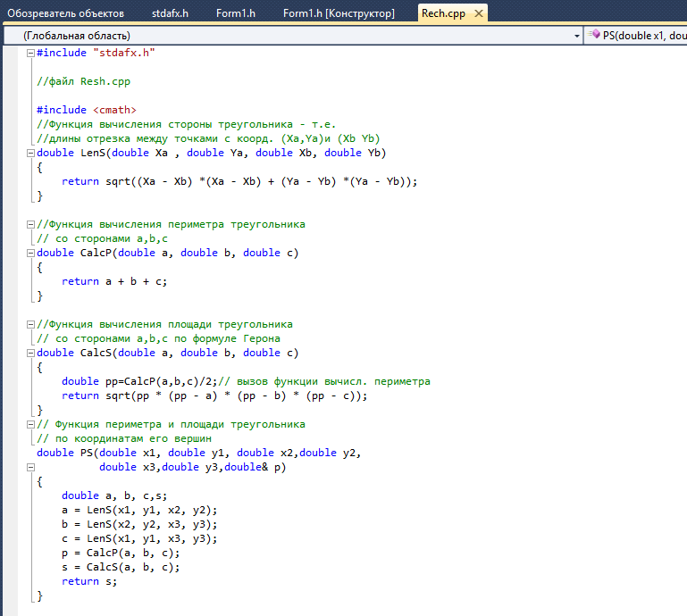The height and width of the screenshot is (616, 687).
Task: Collapse the perimeter comment block above CalcP
Action: (x=30, y=225)
